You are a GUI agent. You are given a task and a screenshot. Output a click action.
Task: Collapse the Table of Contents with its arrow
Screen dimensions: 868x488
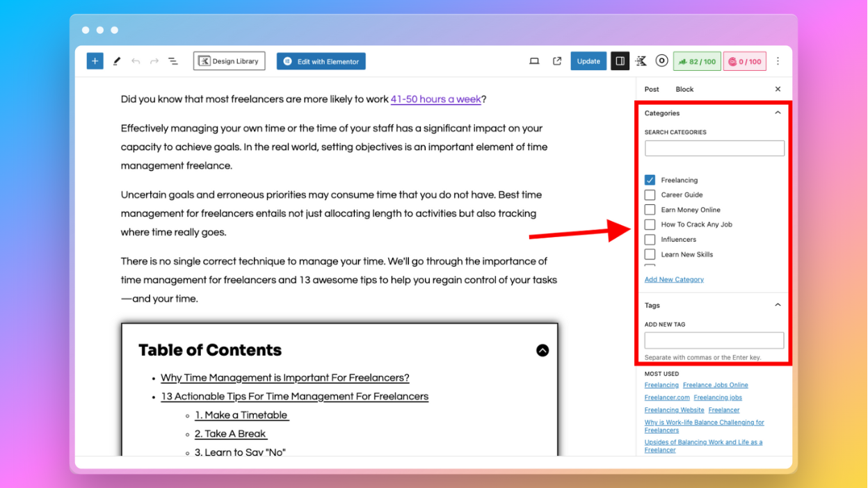point(542,350)
